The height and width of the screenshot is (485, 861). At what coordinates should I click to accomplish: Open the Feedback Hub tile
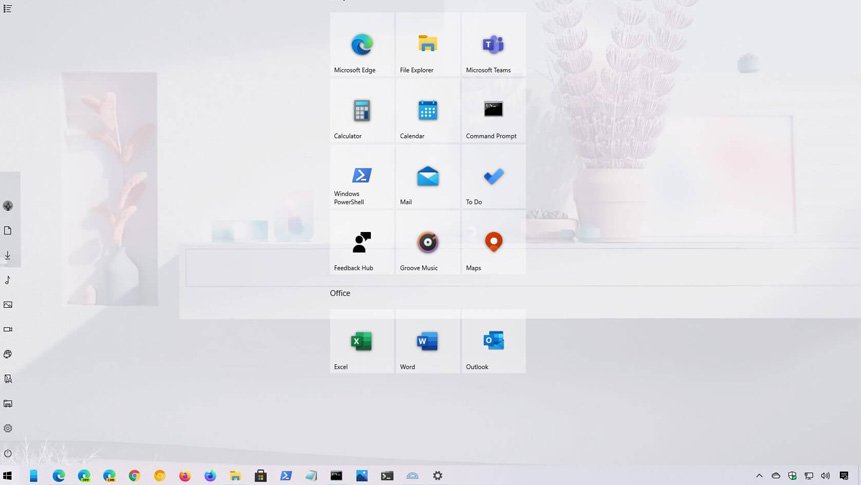point(362,242)
